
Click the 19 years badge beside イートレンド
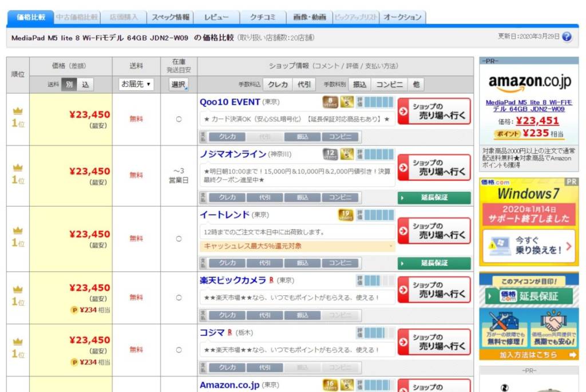coord(346,215)
